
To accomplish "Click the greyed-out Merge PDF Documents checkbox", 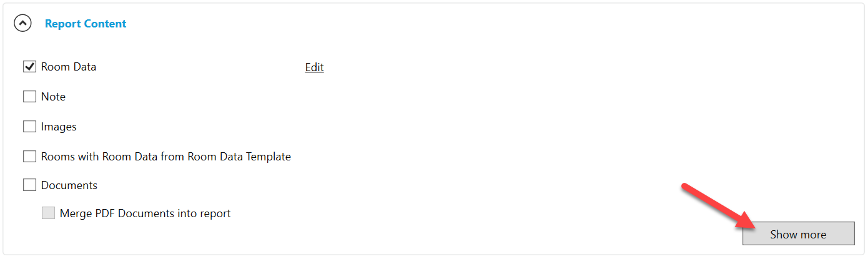I will (48, 213).
